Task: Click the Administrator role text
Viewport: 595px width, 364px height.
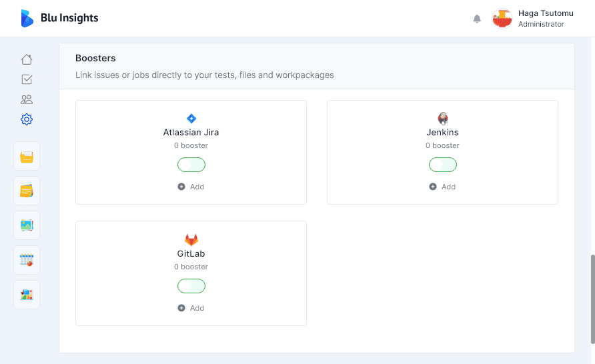Action: tap(541, 24)
